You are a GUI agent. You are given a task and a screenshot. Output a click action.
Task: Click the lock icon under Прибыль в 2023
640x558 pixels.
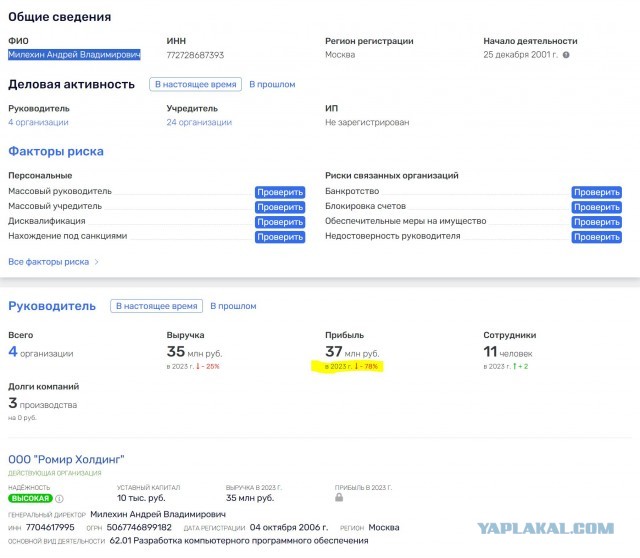coord(339,497)
